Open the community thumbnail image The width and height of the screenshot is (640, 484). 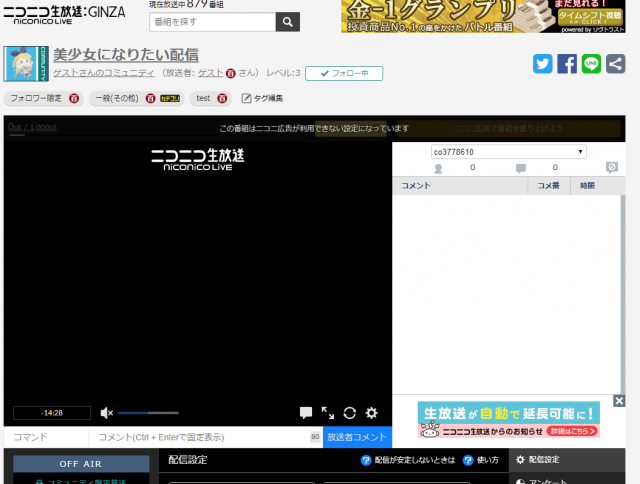[26, 64]
